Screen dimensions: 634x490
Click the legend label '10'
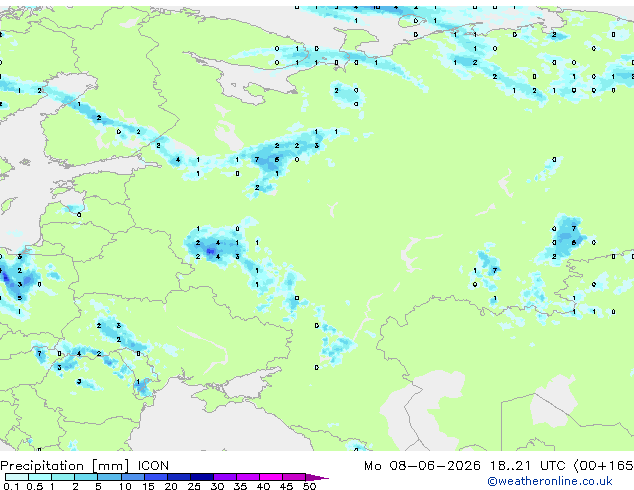[x=125, y=486]
